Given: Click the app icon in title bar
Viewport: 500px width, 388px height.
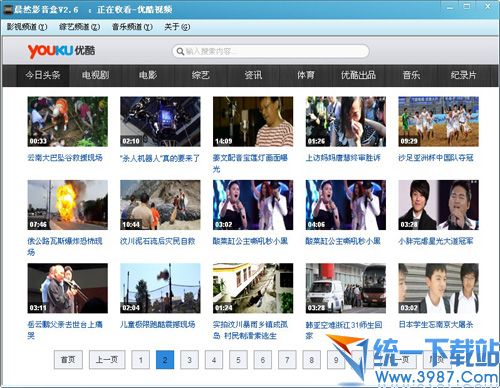Looking at the screenshot, I should point(7,9).
